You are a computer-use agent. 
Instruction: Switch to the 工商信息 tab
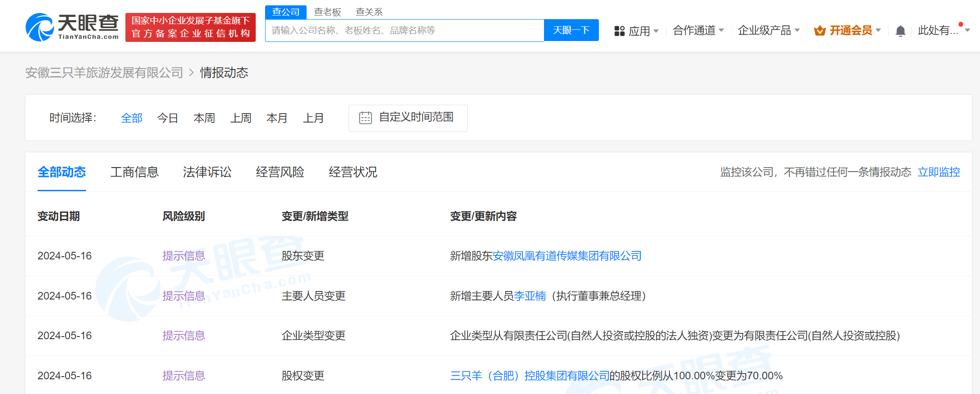(x=134, y=172)
